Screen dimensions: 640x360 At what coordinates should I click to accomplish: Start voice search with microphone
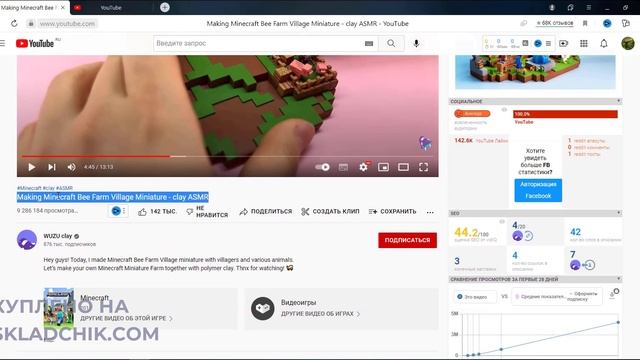(x=416, y=43)
